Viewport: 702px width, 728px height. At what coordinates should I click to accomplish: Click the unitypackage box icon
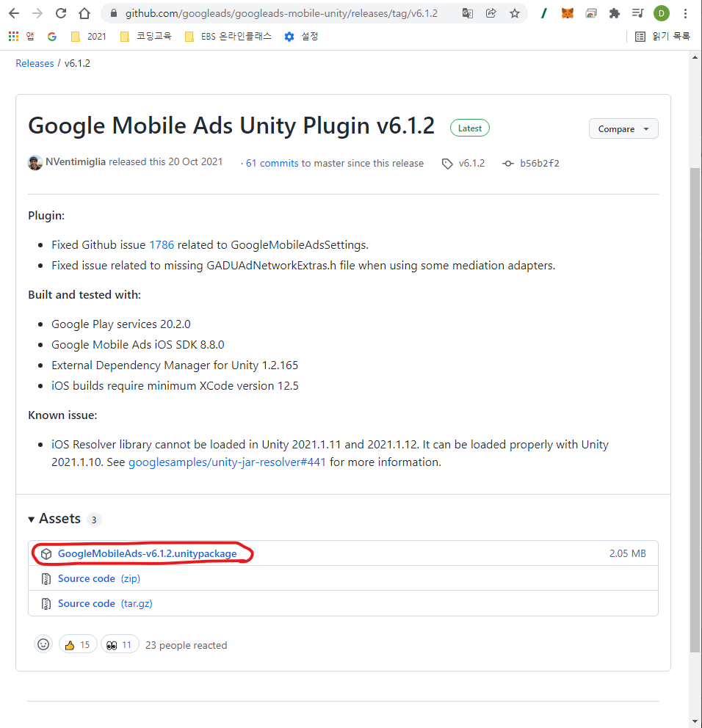click(46, 554)
